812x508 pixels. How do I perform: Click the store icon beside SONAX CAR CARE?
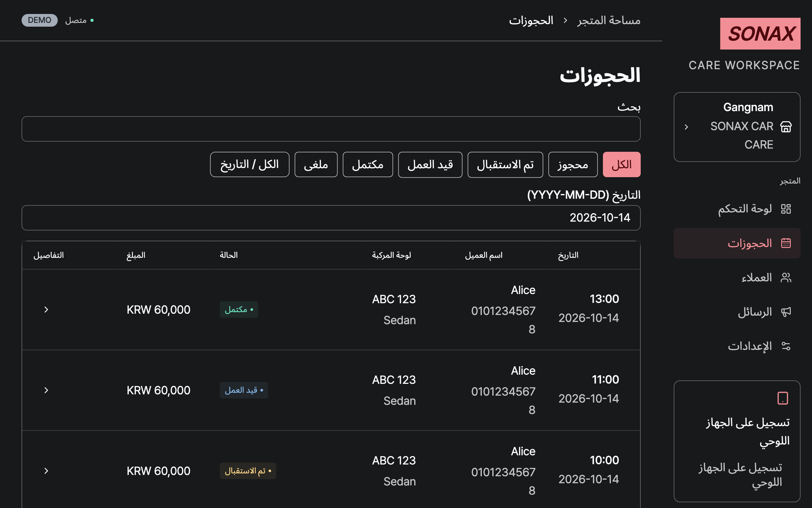[786, 127]
